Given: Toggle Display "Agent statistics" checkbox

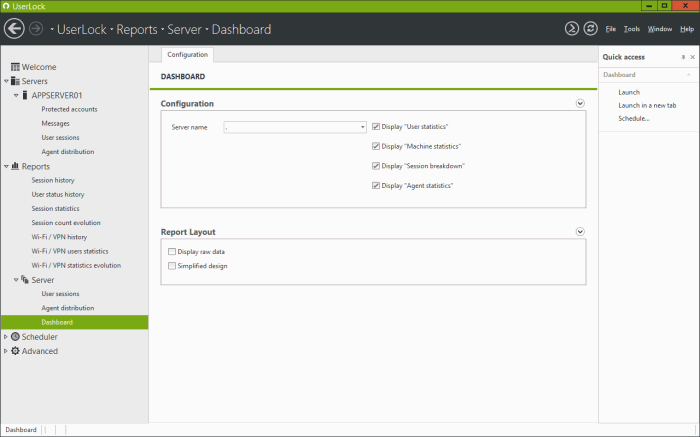Looking at the screenshot, I should [376, 186].
